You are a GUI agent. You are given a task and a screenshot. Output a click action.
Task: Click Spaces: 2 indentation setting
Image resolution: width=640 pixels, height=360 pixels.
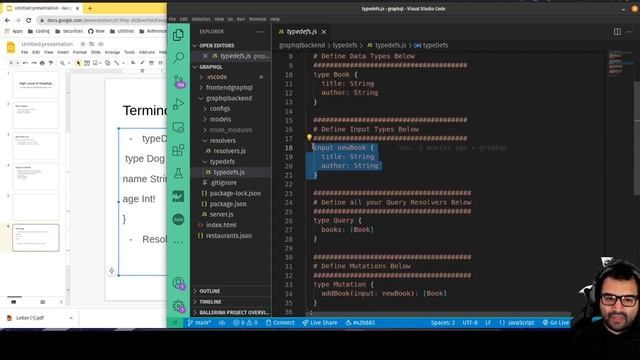[442, 322]
